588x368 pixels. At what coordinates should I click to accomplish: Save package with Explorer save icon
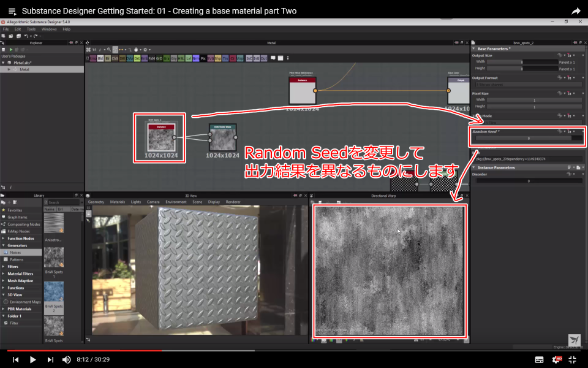pyautogui.click(x=4, y=50)
